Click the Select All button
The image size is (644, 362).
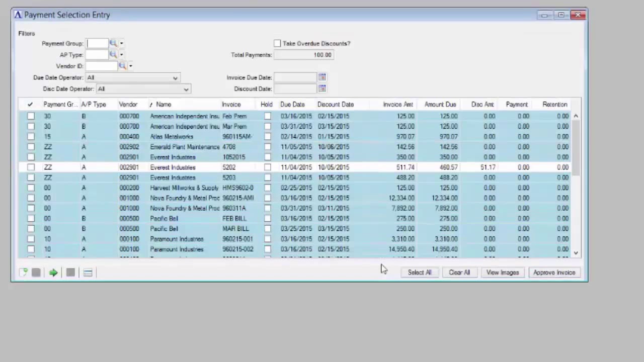tap(420, 273)
